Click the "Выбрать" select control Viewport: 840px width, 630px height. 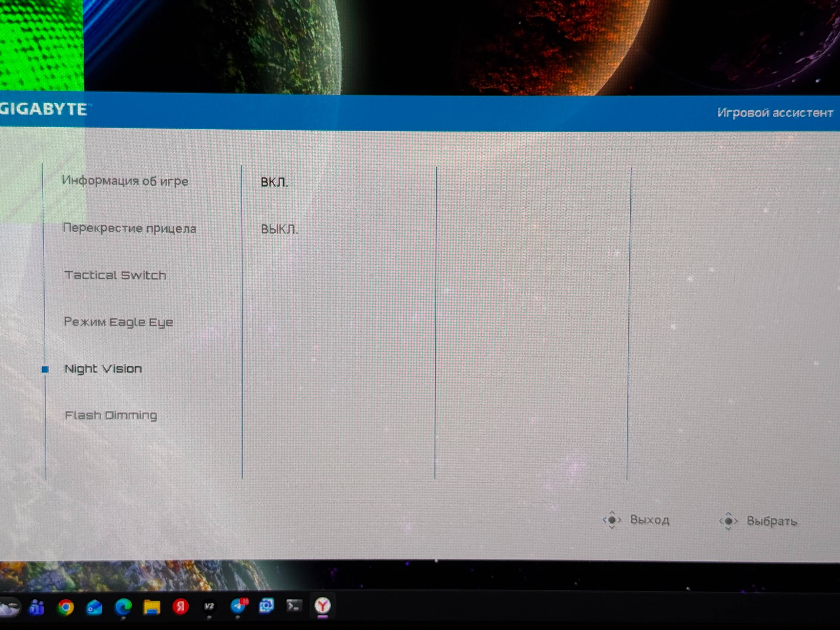pos(758,521)
